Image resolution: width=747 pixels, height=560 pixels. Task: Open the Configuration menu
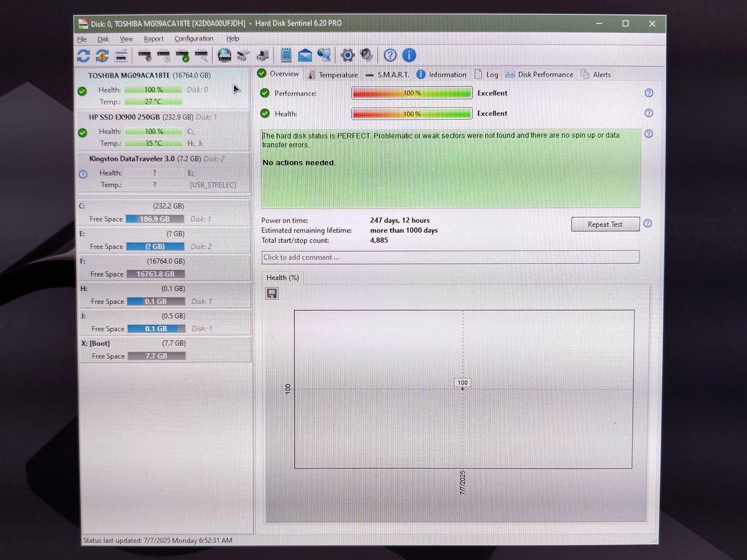(x=194, y=39)
